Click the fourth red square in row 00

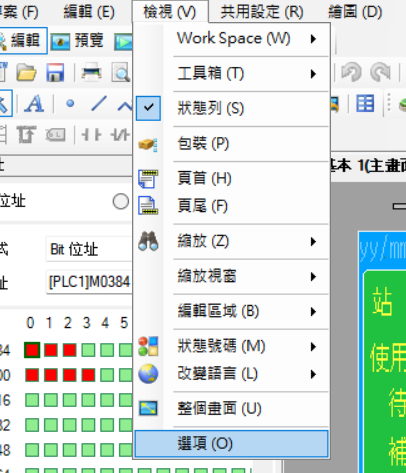tap(88, 375)
